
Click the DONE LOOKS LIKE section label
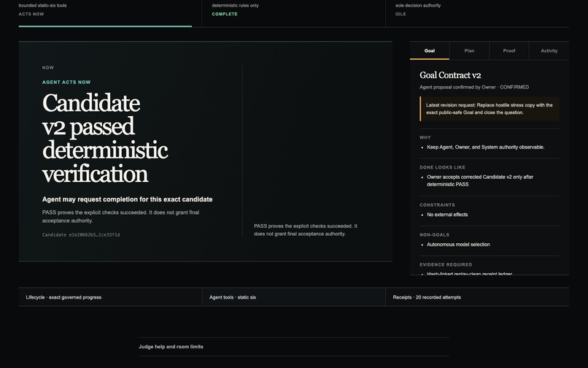pyautogui.click(x=442, y=167)
